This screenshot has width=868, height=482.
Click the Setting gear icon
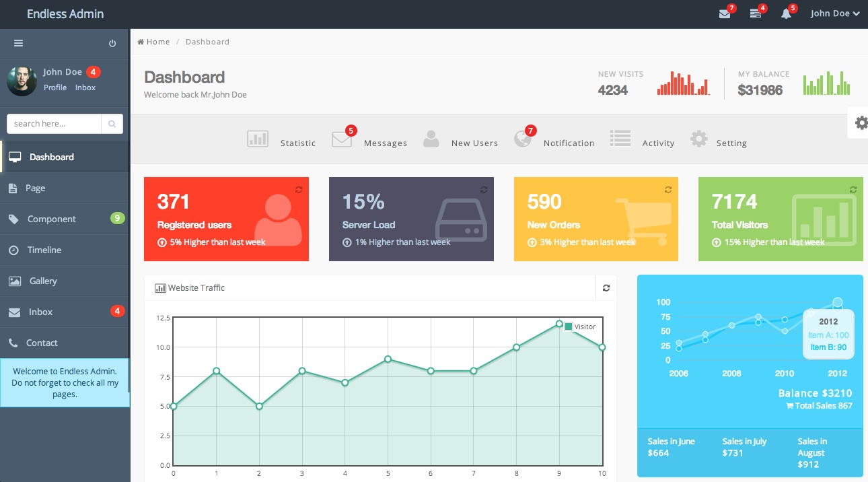click(699, 139)
